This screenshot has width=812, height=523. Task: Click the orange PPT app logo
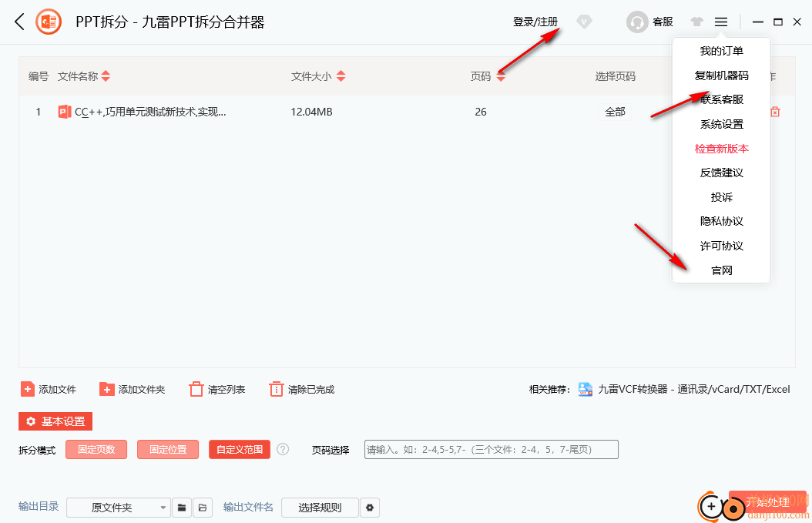tap(49, 22)
